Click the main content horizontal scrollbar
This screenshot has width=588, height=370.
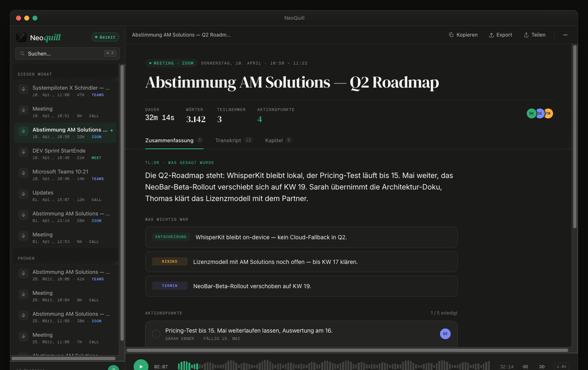click(347, 350)
